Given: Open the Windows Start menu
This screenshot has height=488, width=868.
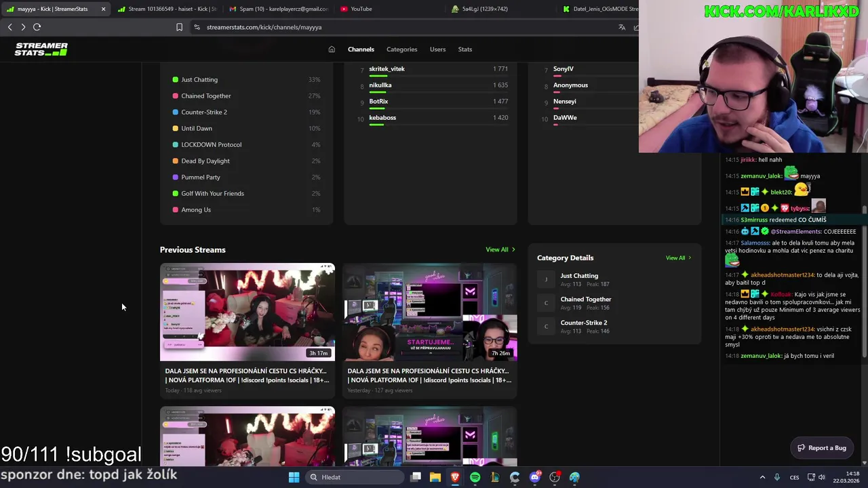Looking at the screenshot, I should pos(294,477).
